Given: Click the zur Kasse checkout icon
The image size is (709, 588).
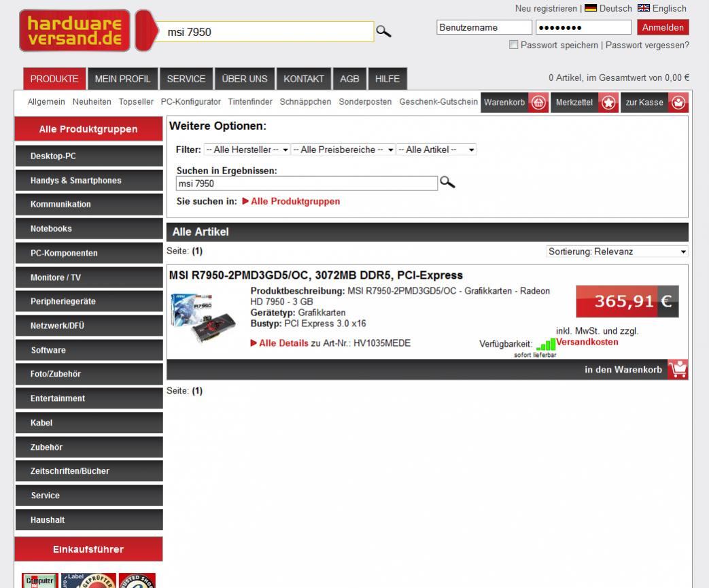Looking at the screenshot, I should click(x=678, y=103).
